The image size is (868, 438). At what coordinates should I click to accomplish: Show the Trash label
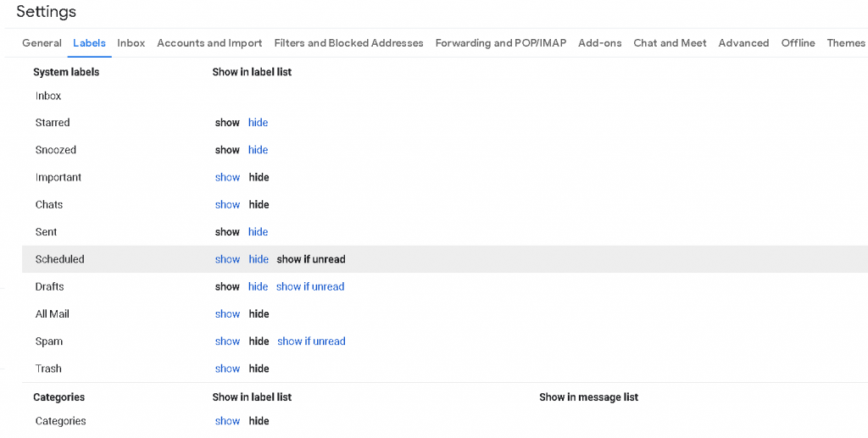pos(227,369)
